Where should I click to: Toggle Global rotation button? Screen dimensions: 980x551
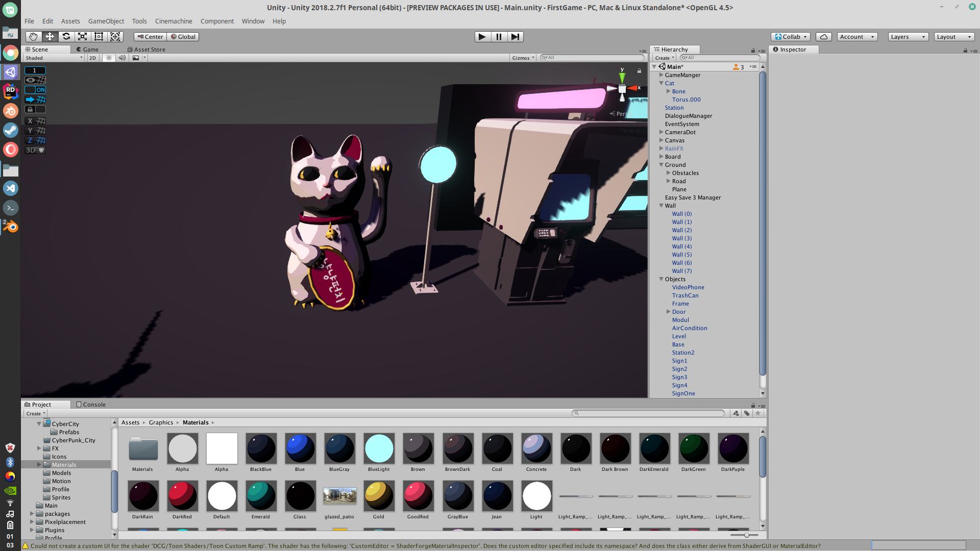183,37
